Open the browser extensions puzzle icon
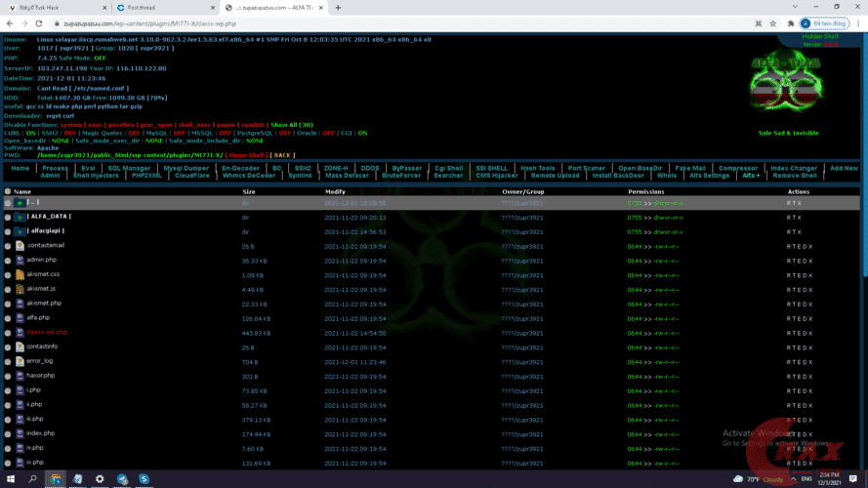This screenshot has width=868, height=488. coord(789,23)
